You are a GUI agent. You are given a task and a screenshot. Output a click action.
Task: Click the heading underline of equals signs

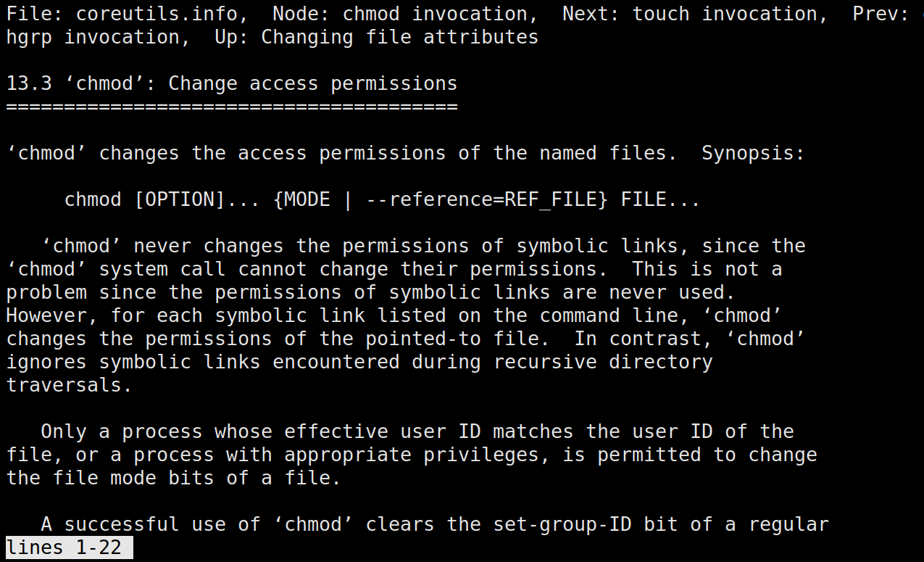tap(232, 107)
